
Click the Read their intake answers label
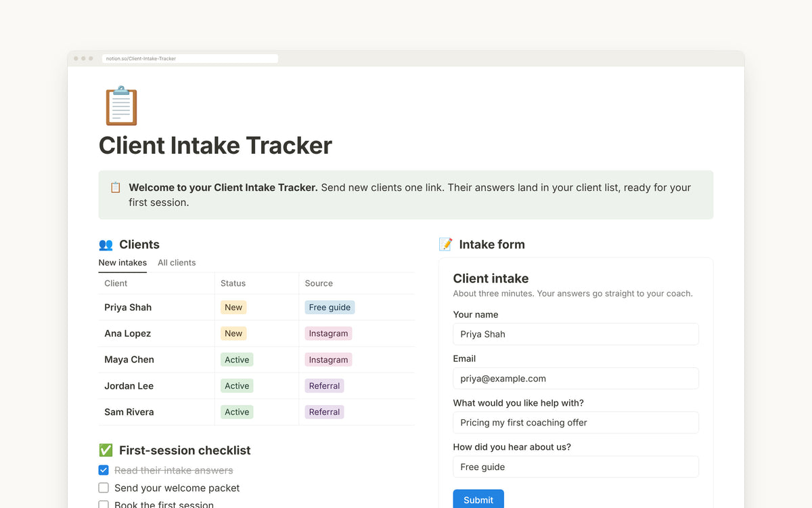tap(174, 470)
